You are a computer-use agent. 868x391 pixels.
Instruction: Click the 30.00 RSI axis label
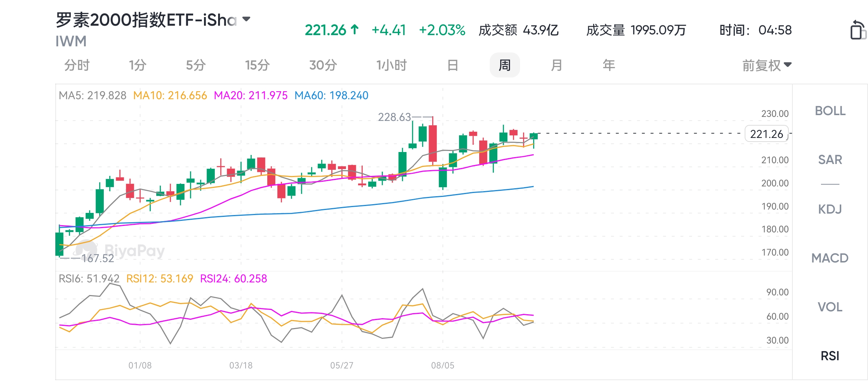(777, 340)
